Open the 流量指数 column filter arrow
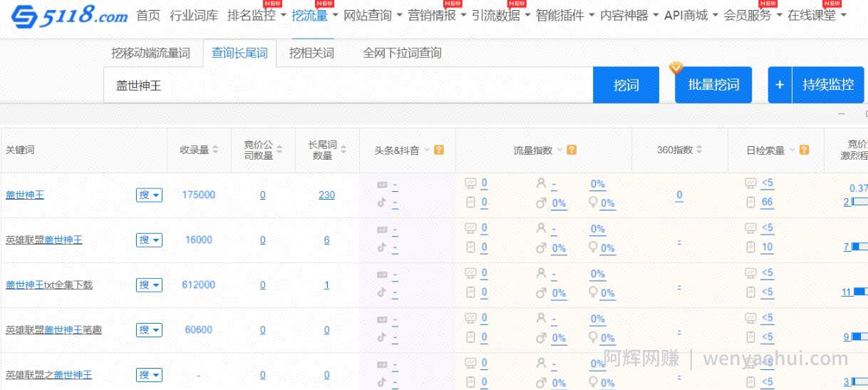This screenshot has width=868, height=390. [560, 150]
